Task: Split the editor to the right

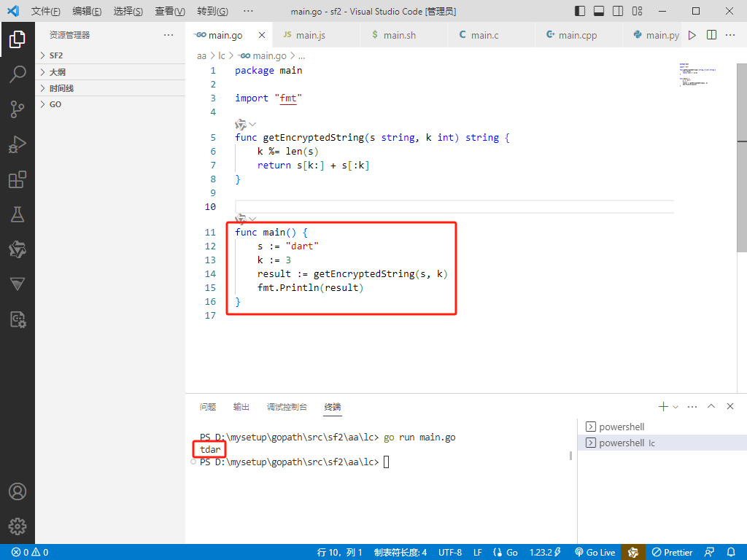Action: pyautogui.click(x=712, y=35)
